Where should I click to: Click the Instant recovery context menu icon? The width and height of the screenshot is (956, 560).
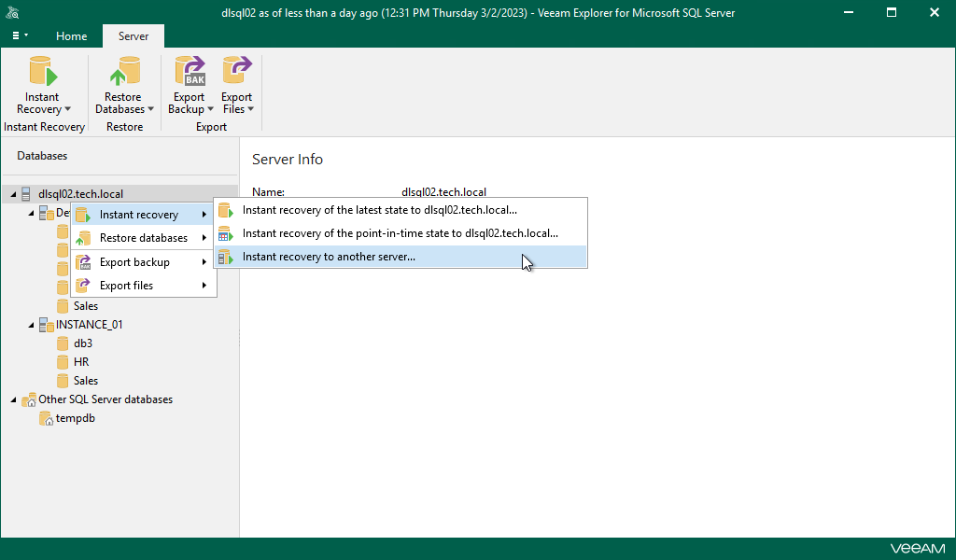click(84, 214)
